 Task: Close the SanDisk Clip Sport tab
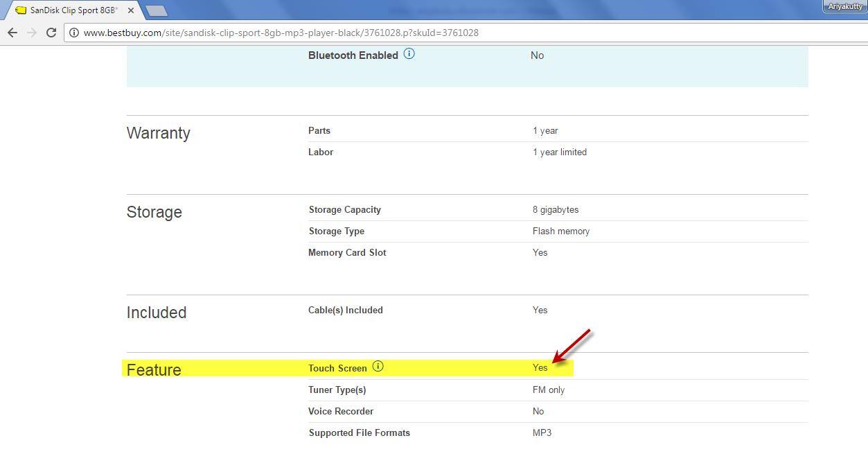(131, 10)
